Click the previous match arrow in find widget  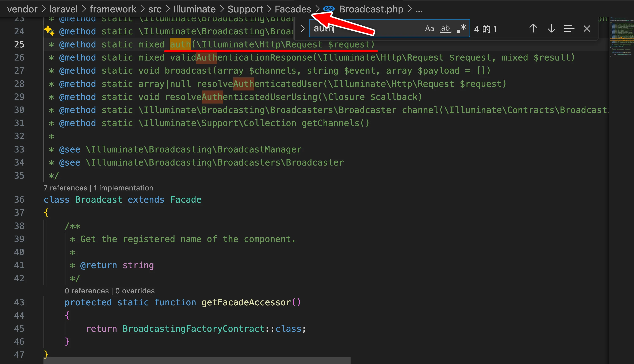(x=533, y=28)
